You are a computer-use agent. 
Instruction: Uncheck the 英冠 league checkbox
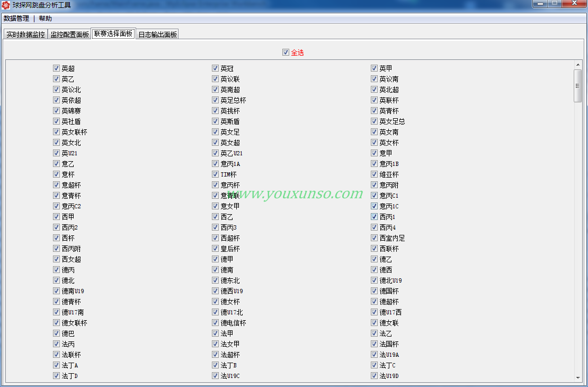pos(216,68)
